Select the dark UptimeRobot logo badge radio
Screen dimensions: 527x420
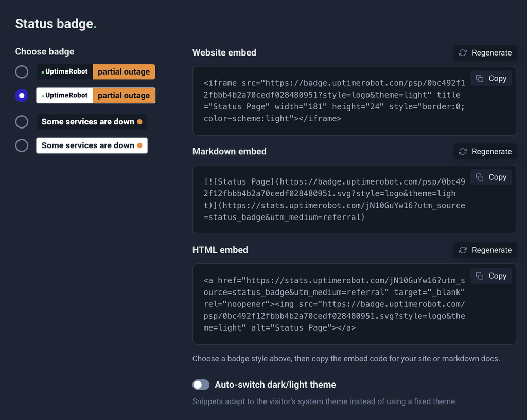(22, 72)
